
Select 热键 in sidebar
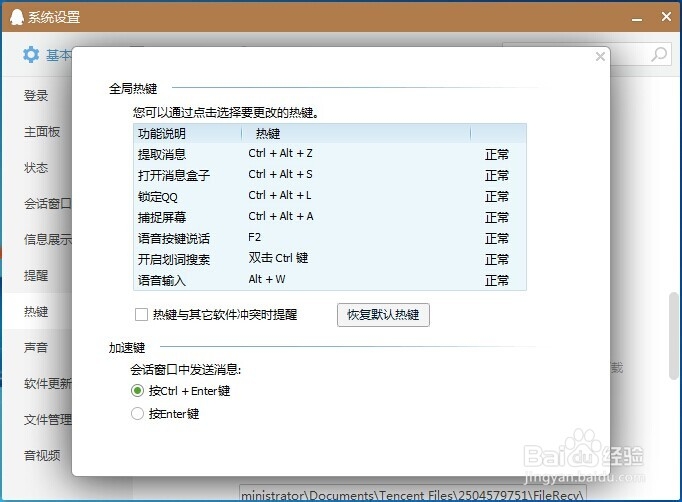37,311
